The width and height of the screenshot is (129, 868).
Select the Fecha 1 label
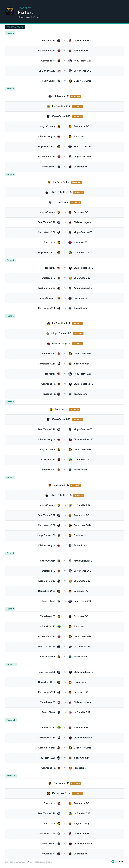click(x=10, y=33)
